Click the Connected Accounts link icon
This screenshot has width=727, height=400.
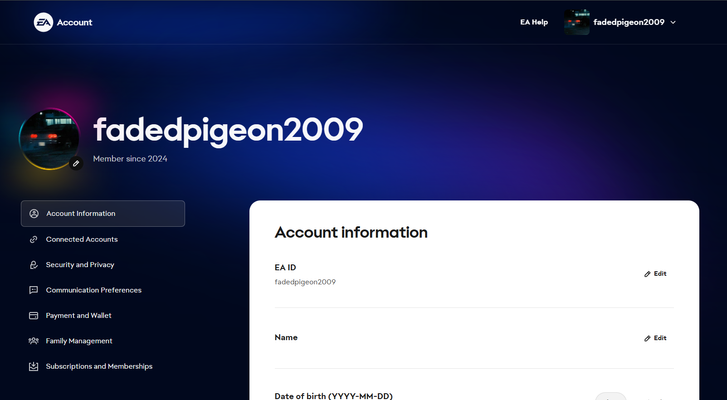coord(33,239)
